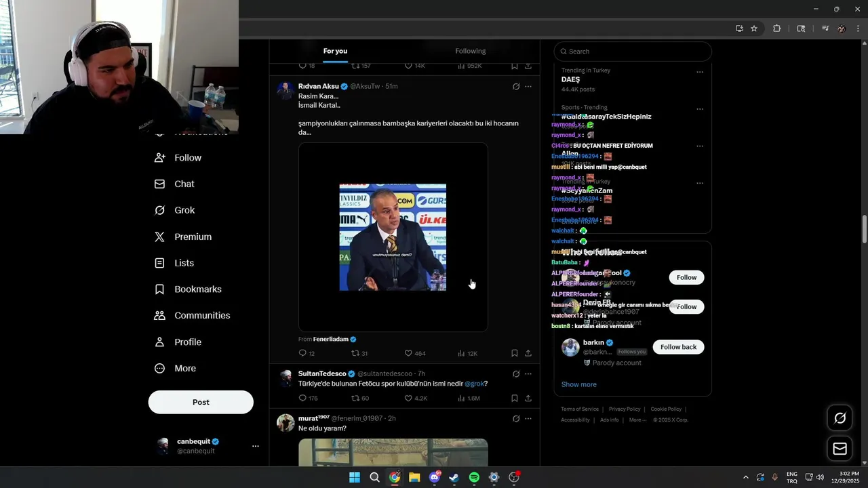Viewport: 868px width, 488px height.
Task: Open canbequit account options menu
Action: point(255,446)
